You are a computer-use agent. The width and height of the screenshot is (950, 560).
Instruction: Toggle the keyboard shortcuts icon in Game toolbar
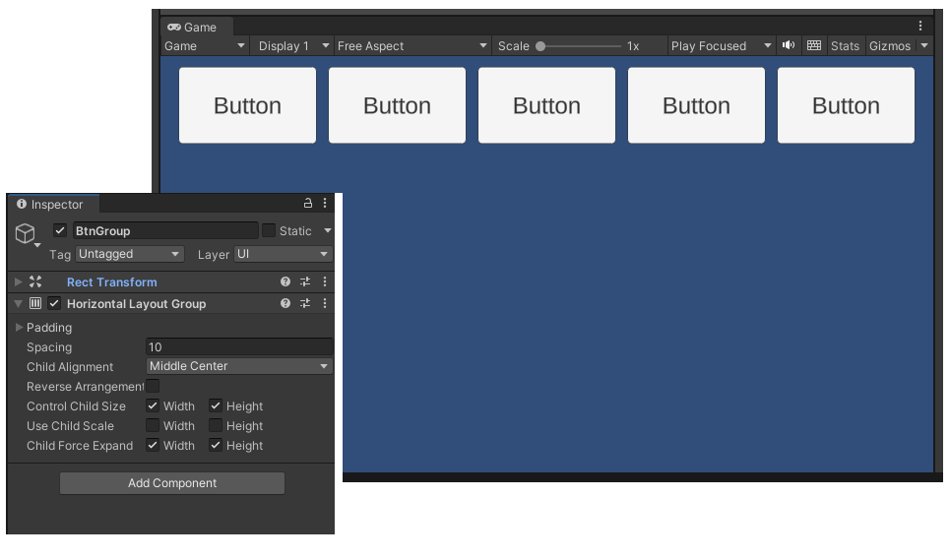(814, 45)
